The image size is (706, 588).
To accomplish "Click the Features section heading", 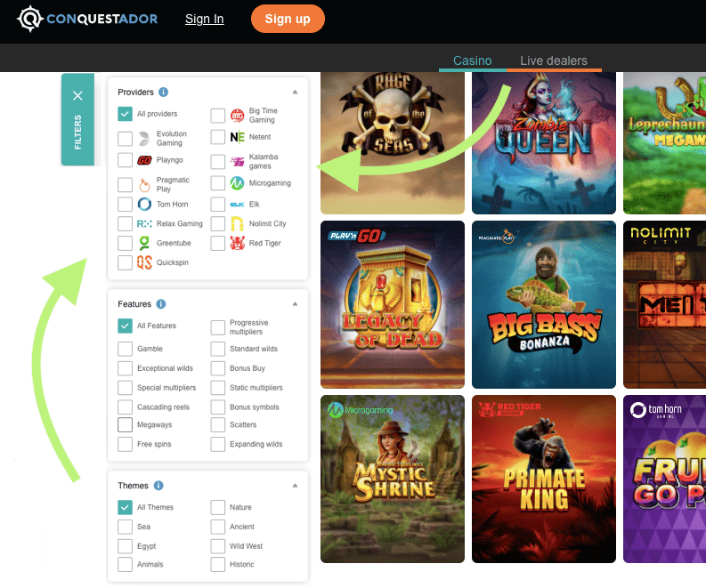I will [134, 304].
